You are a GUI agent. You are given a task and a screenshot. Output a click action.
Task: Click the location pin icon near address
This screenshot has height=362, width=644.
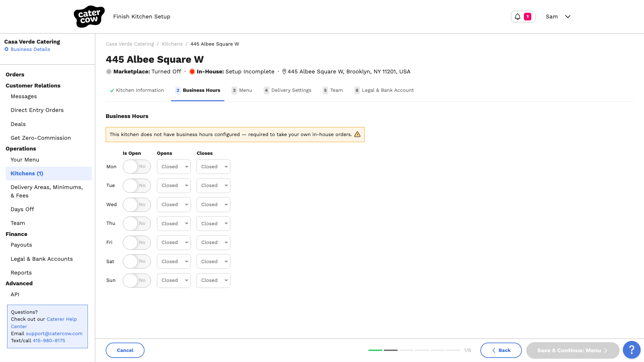coord(284,72)
